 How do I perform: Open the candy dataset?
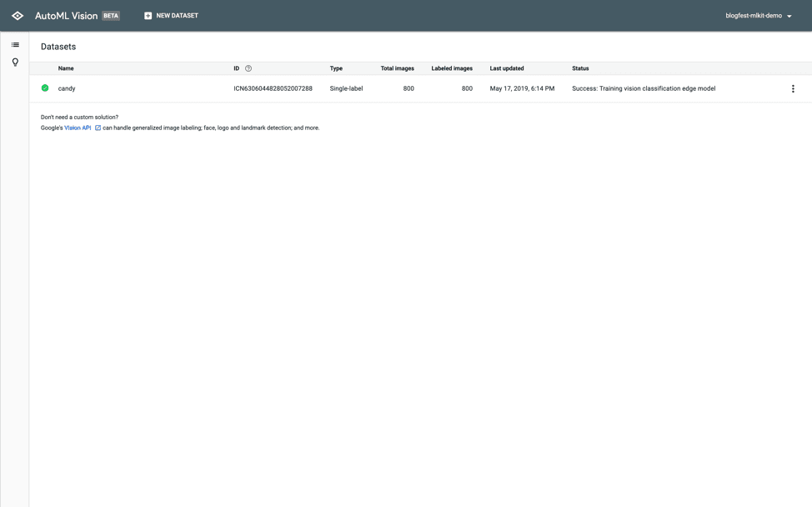coord(67,88)
